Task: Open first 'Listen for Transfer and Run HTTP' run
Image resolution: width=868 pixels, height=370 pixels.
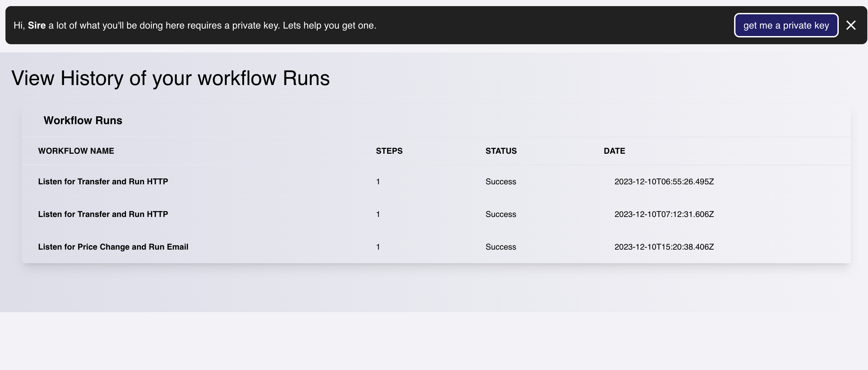Action: [103, 182]
